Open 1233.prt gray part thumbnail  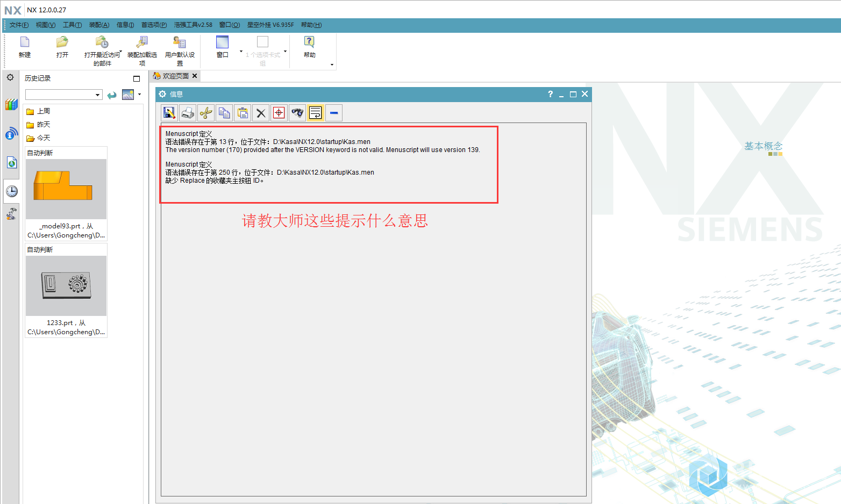click(x=66, y=285)
